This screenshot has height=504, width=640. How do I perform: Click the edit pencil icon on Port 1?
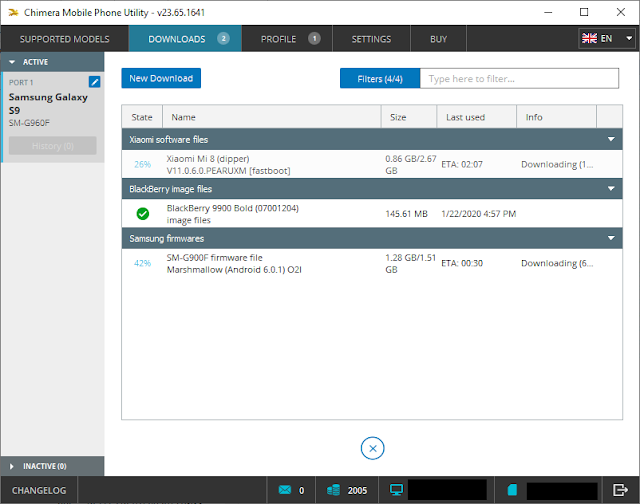pyautogui.click(x=94, y=82)
